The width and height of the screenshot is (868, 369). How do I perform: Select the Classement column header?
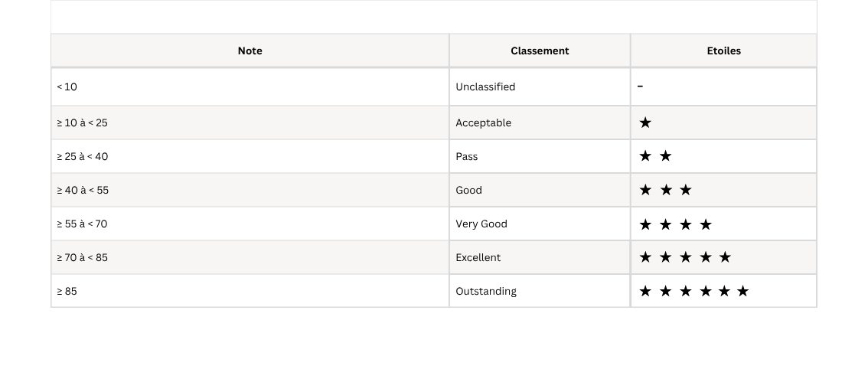pos(540,51)
